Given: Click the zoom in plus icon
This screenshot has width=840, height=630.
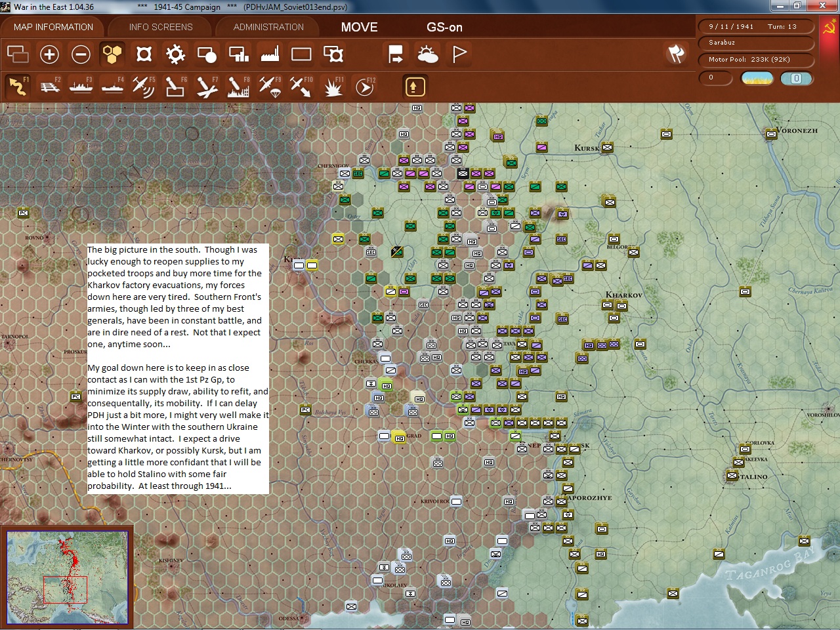Looking at the screenshot, I should pos(49,54).
